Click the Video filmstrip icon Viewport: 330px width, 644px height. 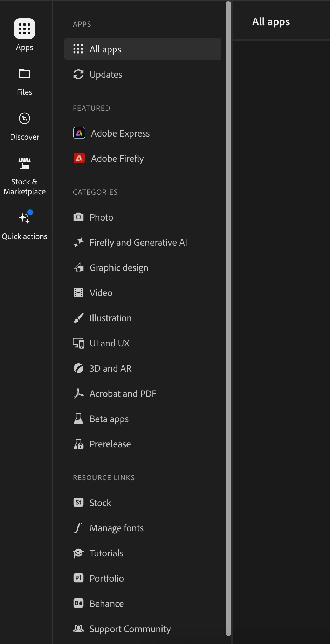coord(78,293)
